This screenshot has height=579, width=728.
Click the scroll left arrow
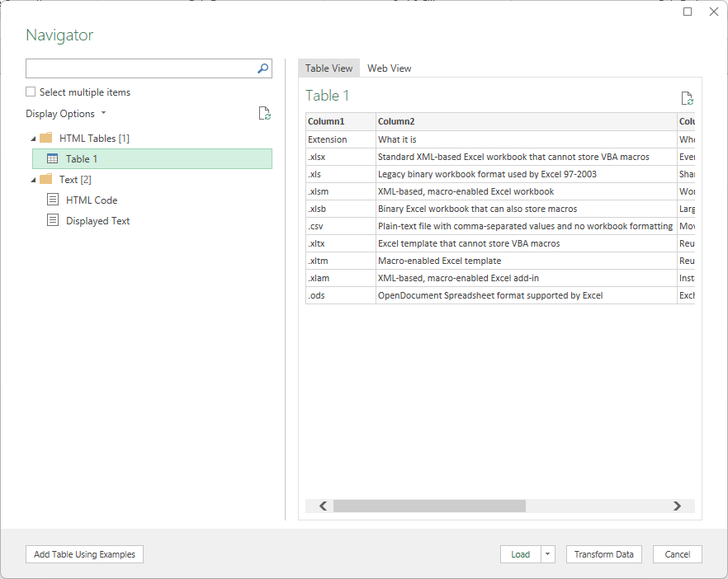(324, 506)
